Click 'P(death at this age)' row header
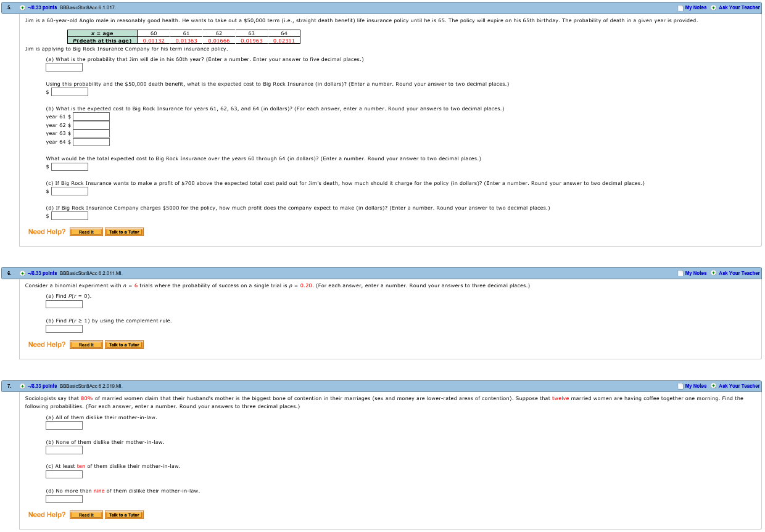This screenshot has width=765, height=532. (x=102, y=41)
